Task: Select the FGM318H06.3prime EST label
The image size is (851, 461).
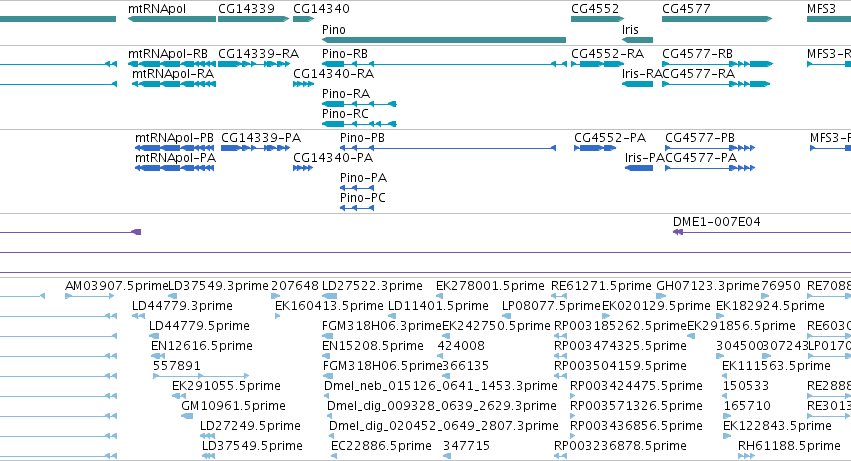Action: pyautogui.click(x=382, y=326)
